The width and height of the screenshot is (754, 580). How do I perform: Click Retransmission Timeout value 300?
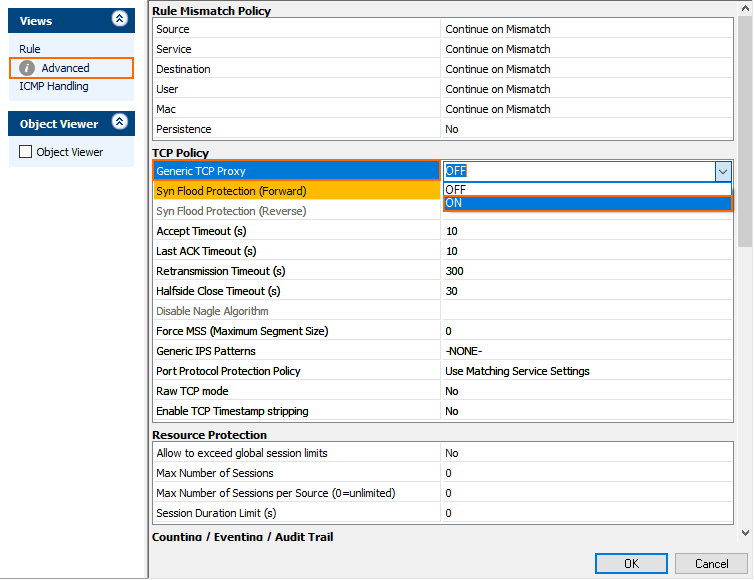(x=454, y=271)
